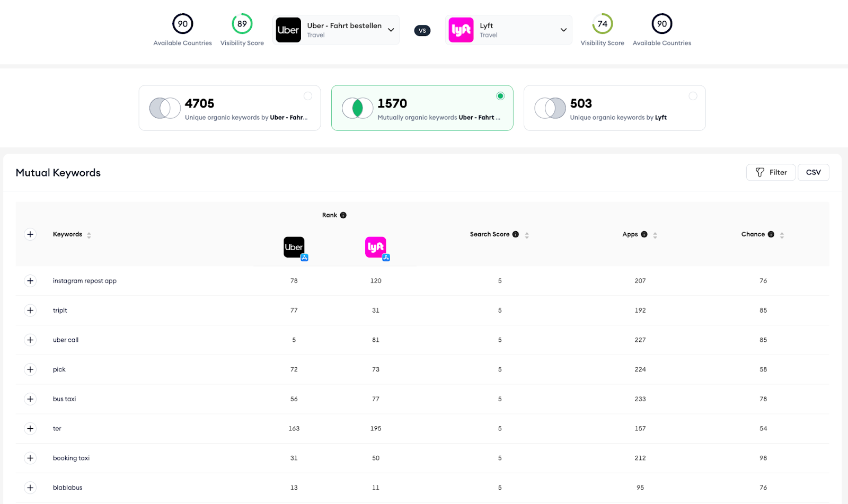Image resolution: width=848 pixels, height=504 pixels.
Task: Sort by Search Score arrows
Action: tap(527, 235)
